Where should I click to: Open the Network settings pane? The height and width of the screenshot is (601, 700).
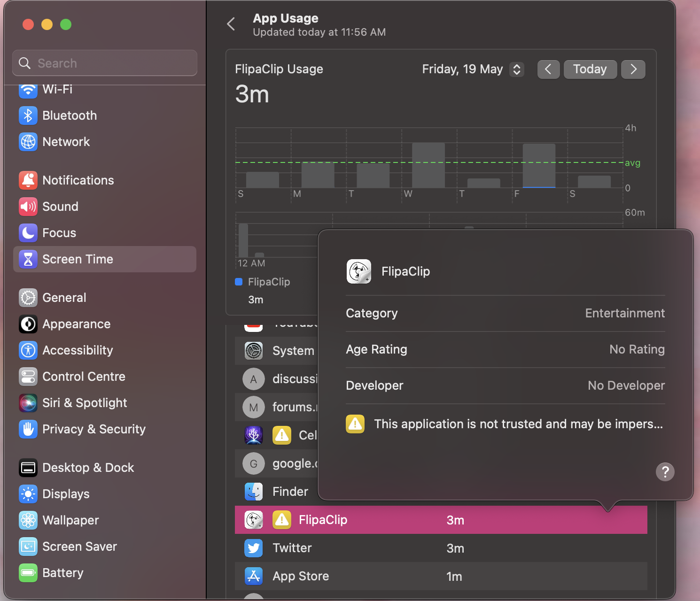click(105, 142)
